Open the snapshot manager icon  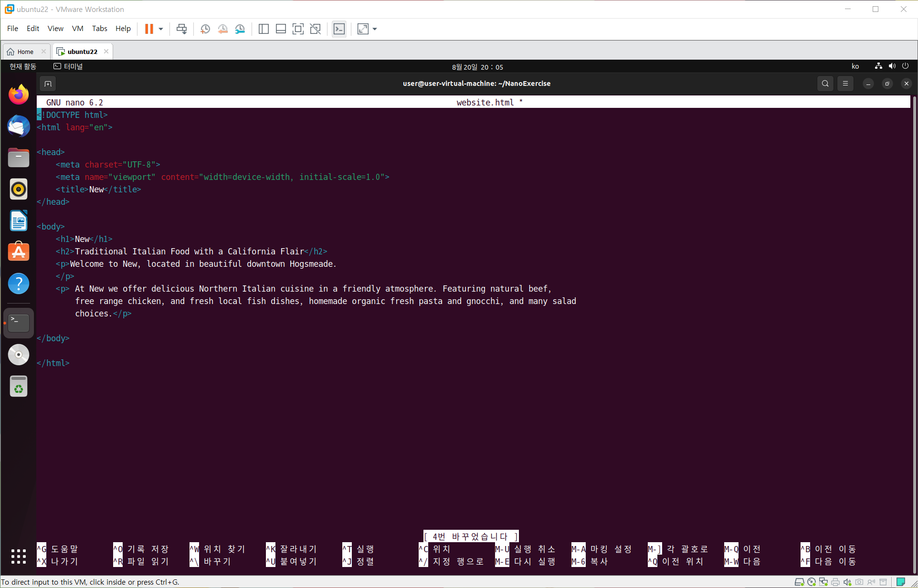tap(240, 29)
